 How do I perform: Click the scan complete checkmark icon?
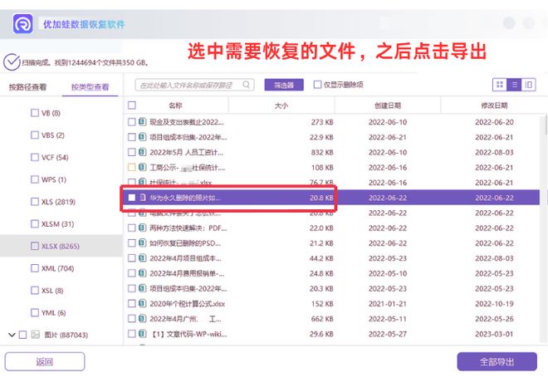pos(12,62)
